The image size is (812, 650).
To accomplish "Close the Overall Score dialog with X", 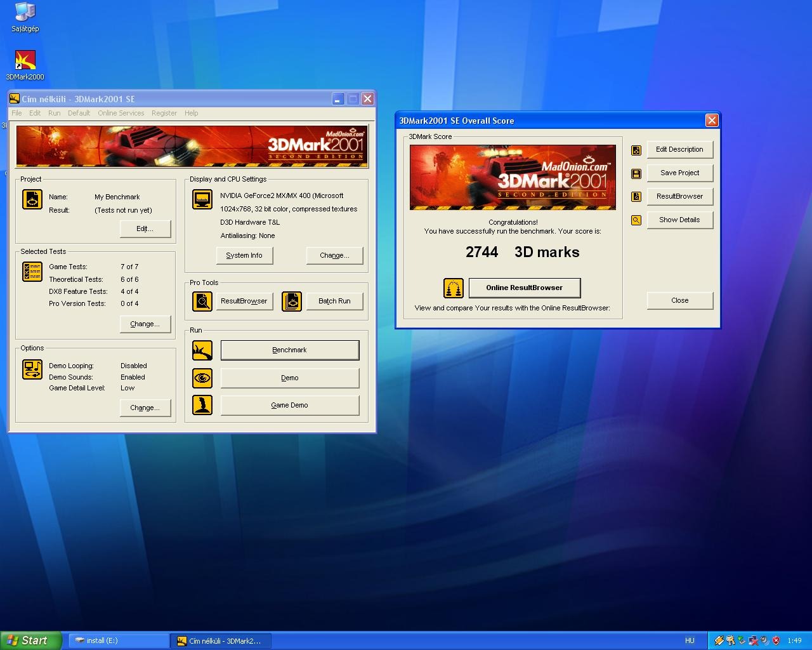I will 712,120.
